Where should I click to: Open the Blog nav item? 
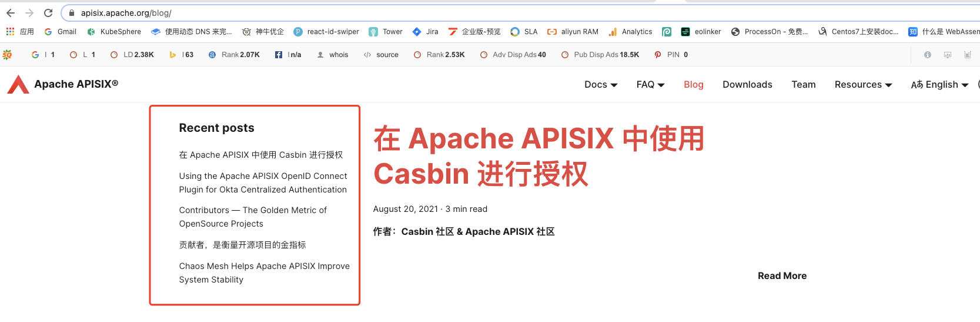pos(694,85)
